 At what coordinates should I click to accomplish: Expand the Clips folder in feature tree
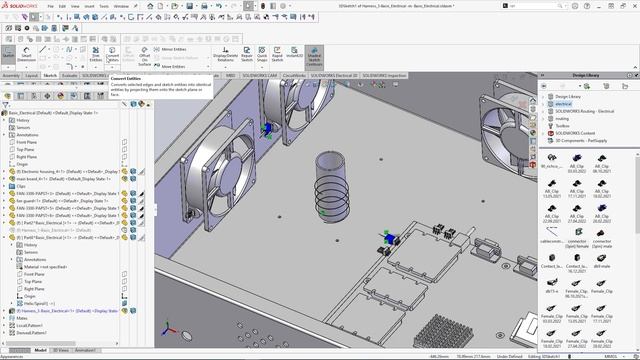[4, 187]
